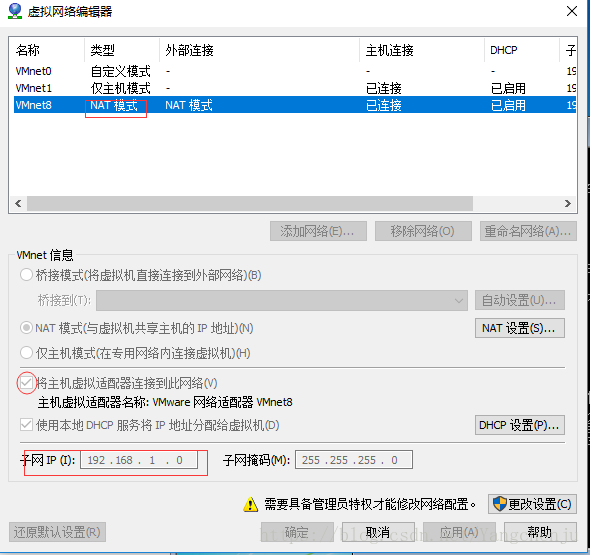Click the 添加网络(E)... button
This screenshot has height=555, width=590.
318,231
